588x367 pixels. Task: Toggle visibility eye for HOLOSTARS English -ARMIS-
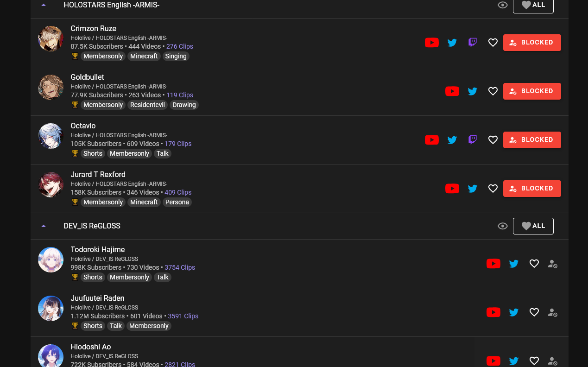coord(503,5)
